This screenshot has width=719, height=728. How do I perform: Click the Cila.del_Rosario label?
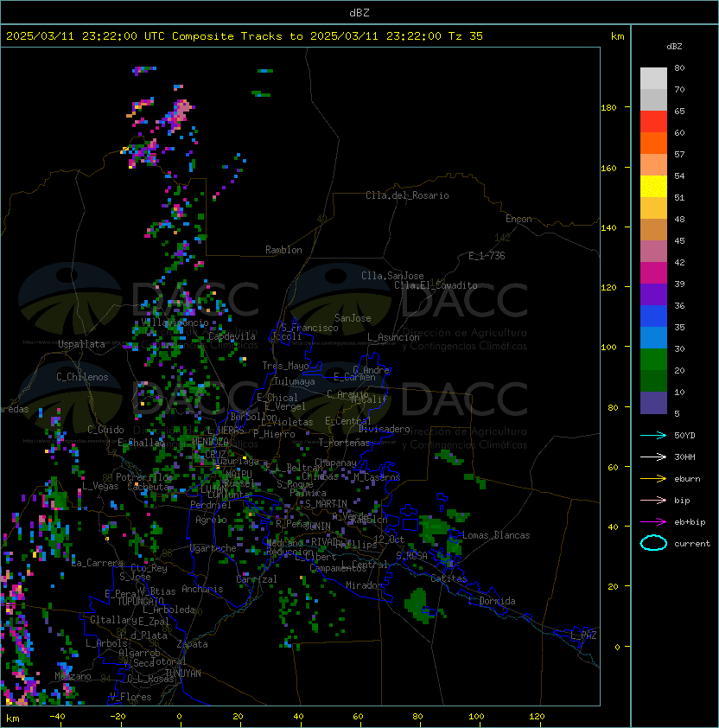coord(407,195)
